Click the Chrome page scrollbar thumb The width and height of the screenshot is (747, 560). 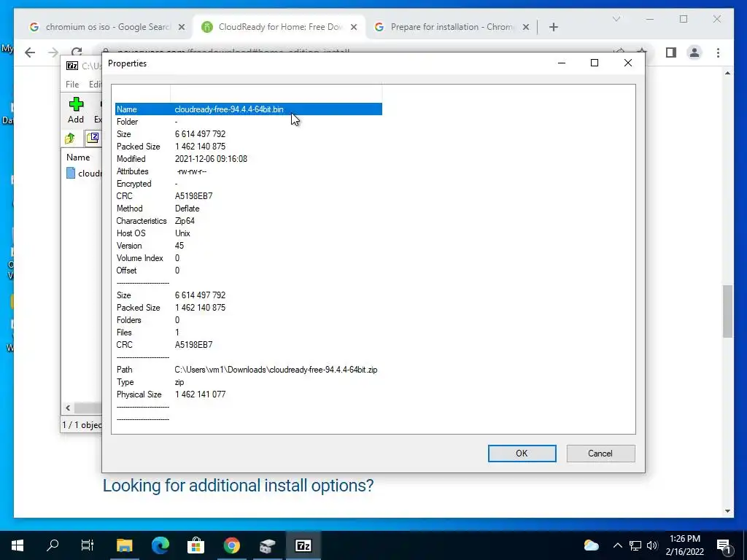pos(727,311)
